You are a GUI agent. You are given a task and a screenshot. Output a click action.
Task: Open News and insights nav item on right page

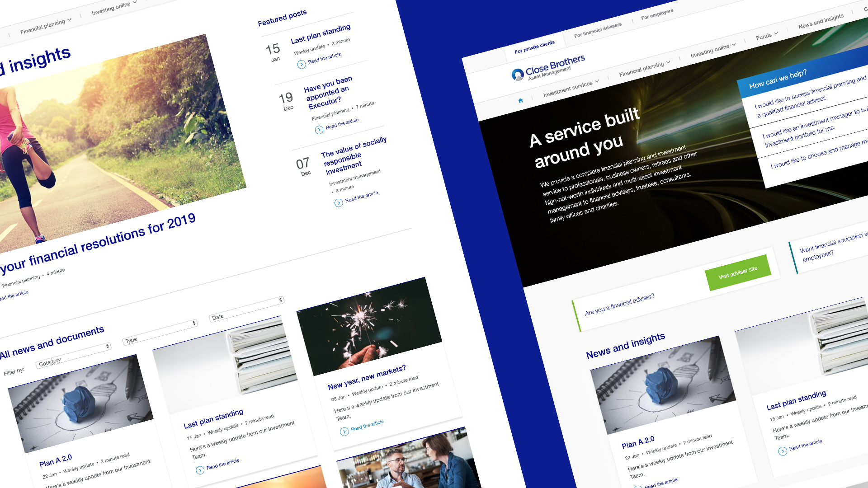tap(821, 21)
